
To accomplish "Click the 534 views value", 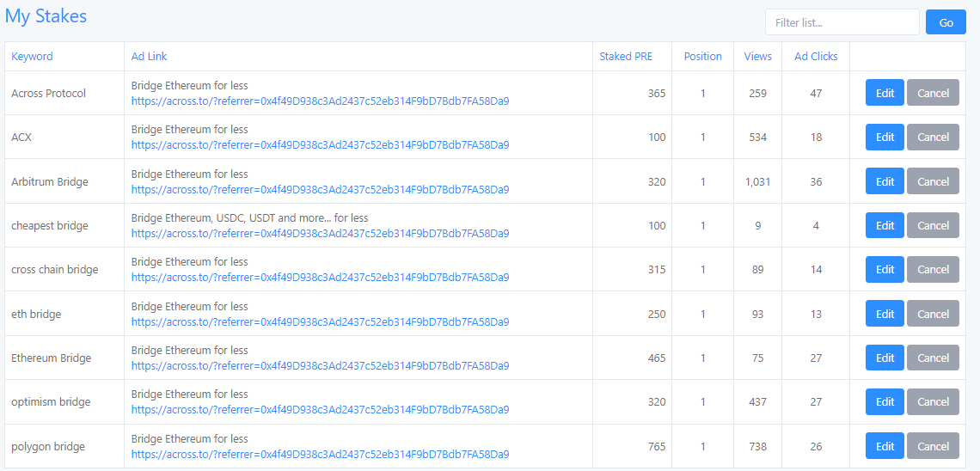I will tap(757, 138).
